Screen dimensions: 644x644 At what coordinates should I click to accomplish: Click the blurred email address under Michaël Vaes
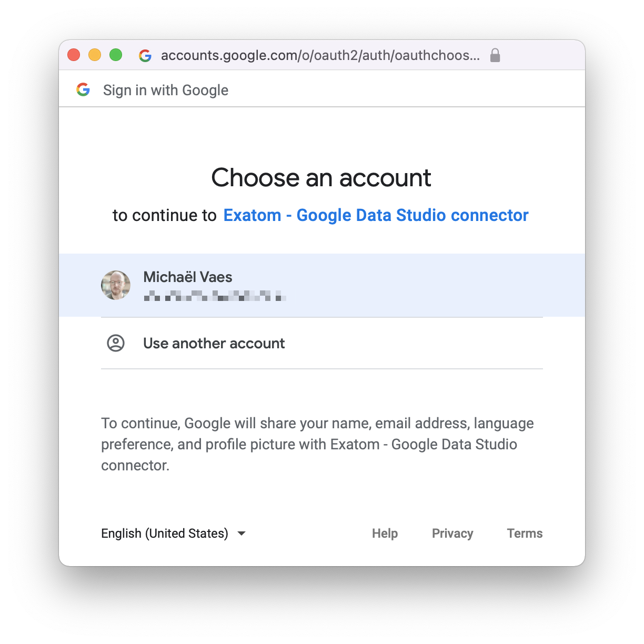point(215,296)
